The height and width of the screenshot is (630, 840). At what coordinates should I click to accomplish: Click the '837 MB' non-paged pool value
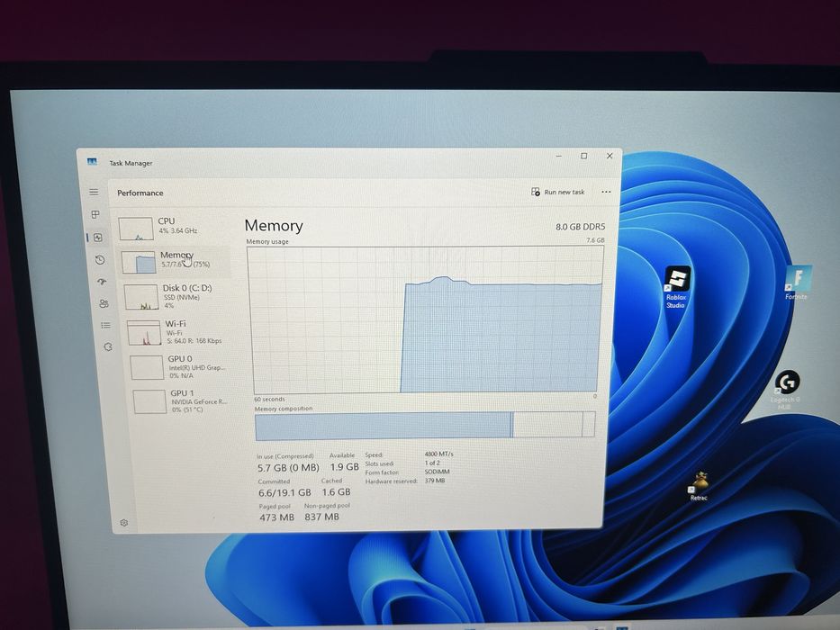click(322, 517)
